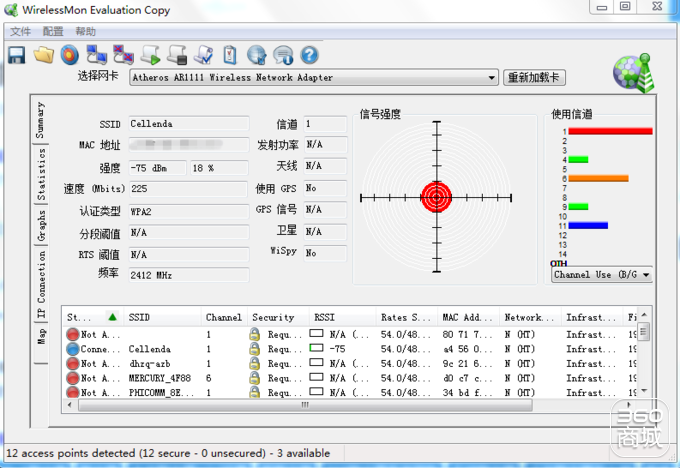
Task: Click the blue Connected status icon for Cellenda
Action: pyautogui.click(x=73, y=349)
